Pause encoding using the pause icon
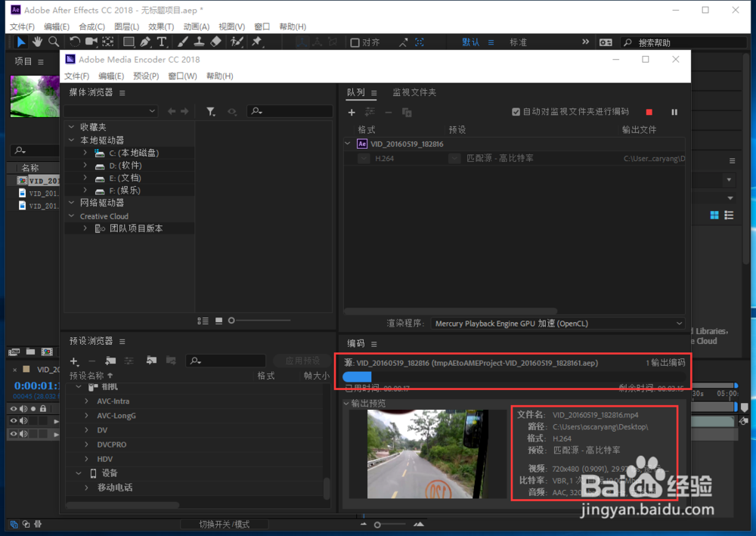Image resolution: width=756 pixels, height=536 pixels. click(x=674, y=111)
